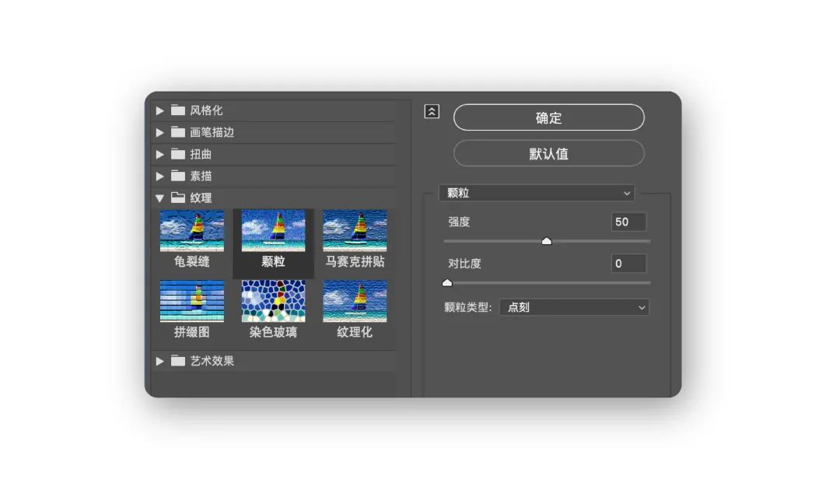This screenshot has width=840, height=504.
Task: Collapse the 纹理 category triangle
Action: click(x=160, y=198)
